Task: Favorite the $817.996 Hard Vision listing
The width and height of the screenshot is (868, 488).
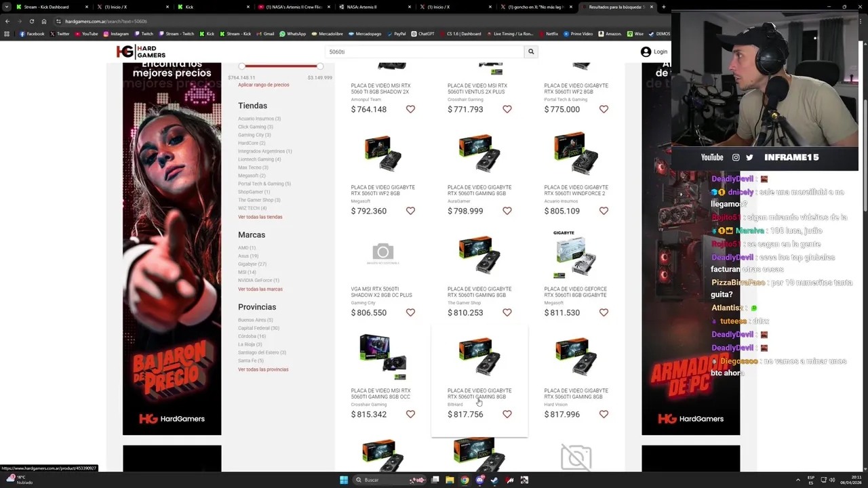Action: coord(604,414)
